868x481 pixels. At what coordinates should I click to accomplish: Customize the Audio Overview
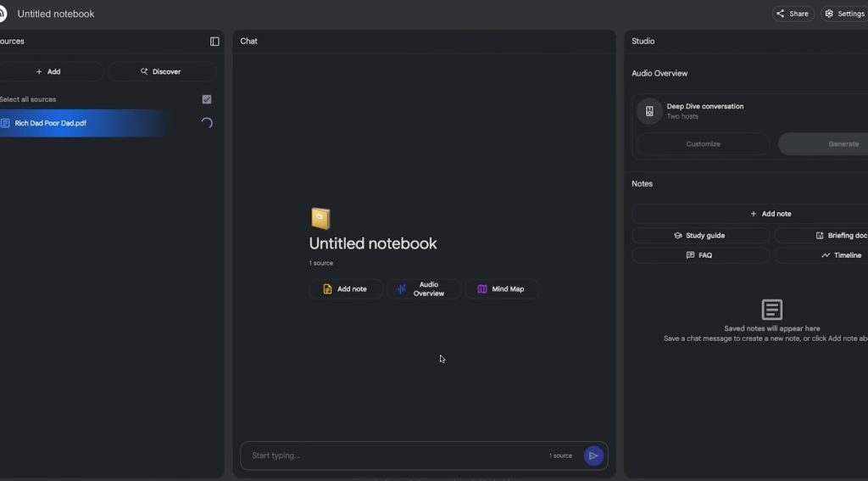coord(703,144)
